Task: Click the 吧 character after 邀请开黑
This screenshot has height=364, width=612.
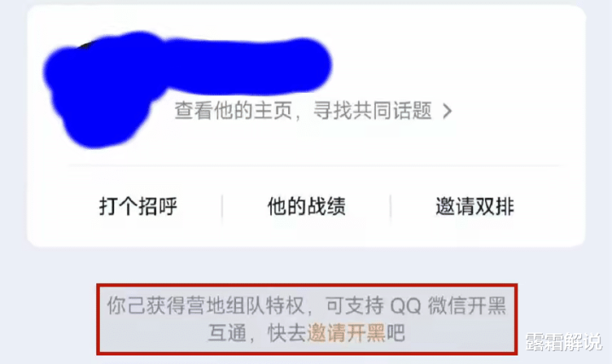Action: click(395, 332)
